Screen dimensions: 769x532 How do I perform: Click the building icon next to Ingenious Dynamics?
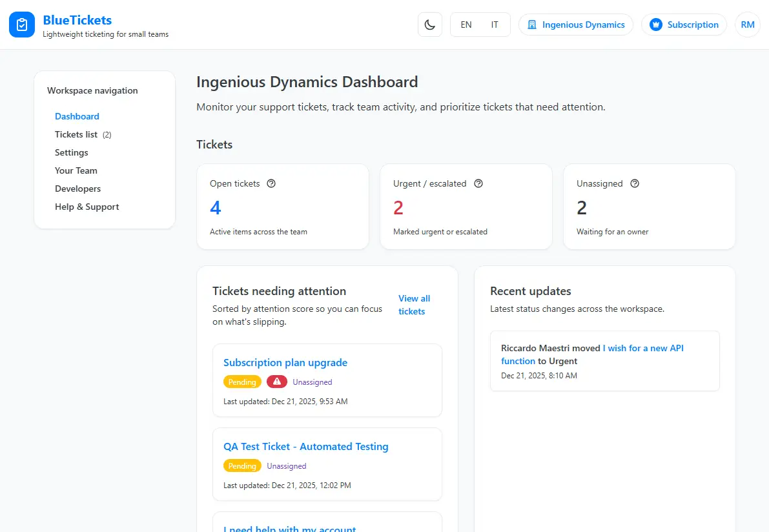[x=532, y=25]
